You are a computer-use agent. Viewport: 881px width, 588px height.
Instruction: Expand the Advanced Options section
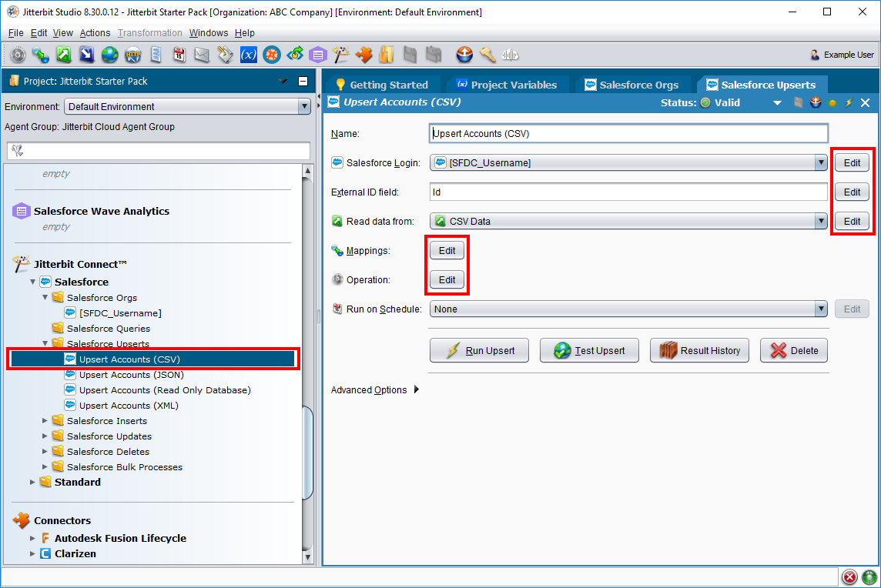pos(417,390)
